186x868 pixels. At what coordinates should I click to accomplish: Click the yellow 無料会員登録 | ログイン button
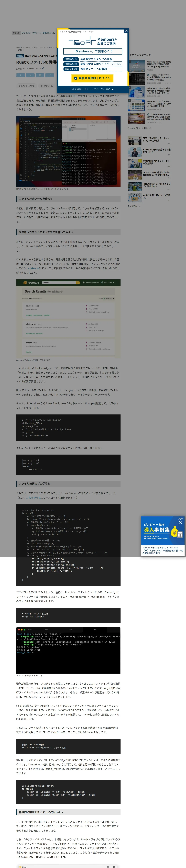(x=92, y=78)
